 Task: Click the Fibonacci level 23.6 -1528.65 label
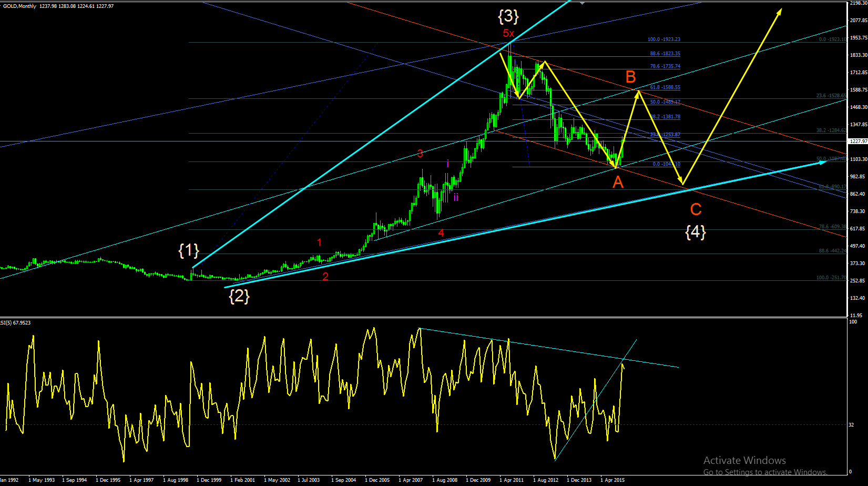(x=832, y=96)
